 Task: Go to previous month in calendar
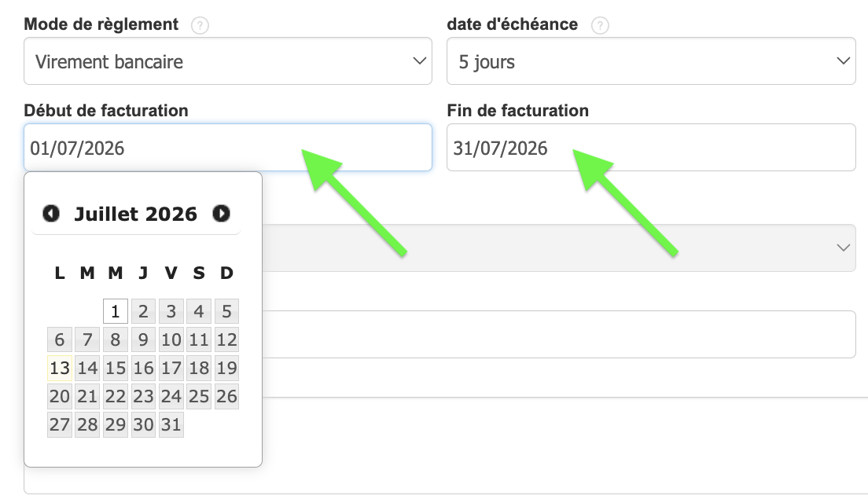[51, 214]
